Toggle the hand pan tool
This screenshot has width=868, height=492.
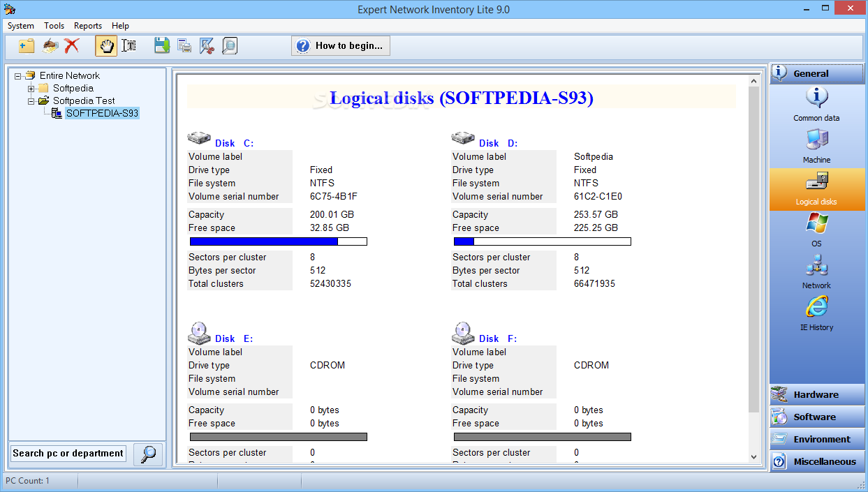[106, 46]
